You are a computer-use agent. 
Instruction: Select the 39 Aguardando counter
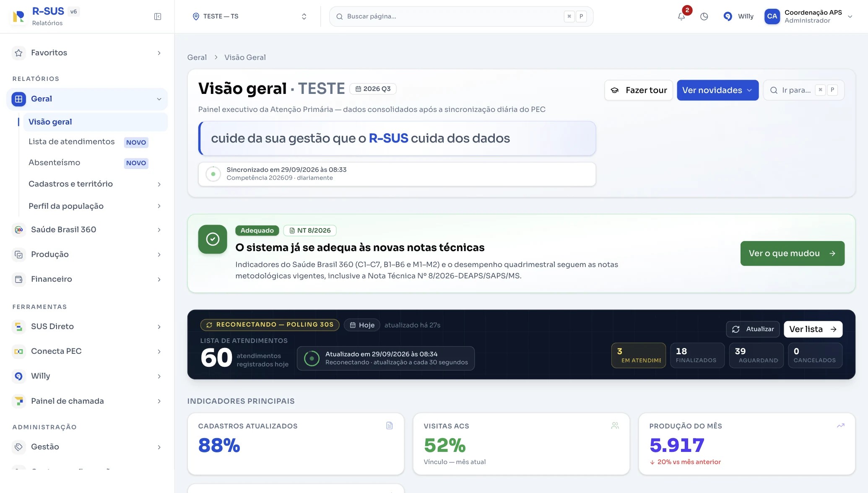pos(756,355)
